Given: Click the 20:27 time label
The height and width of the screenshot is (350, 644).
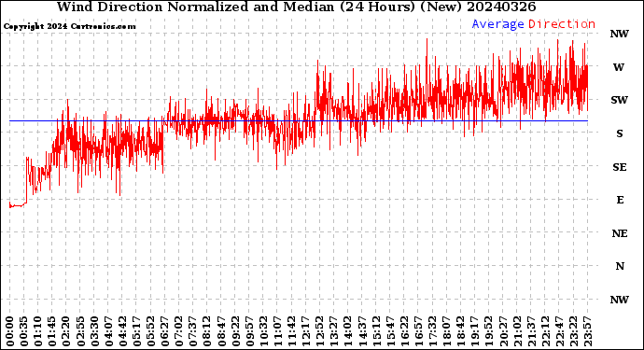Looking at the screenshot, I should tap(503, 331).
